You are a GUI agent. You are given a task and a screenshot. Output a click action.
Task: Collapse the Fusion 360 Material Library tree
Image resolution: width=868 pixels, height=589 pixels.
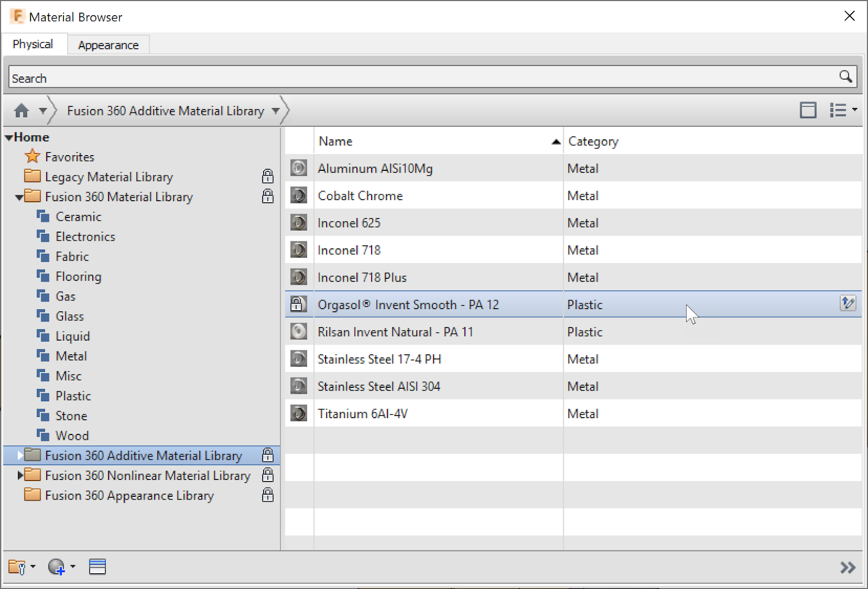(19, 197)
